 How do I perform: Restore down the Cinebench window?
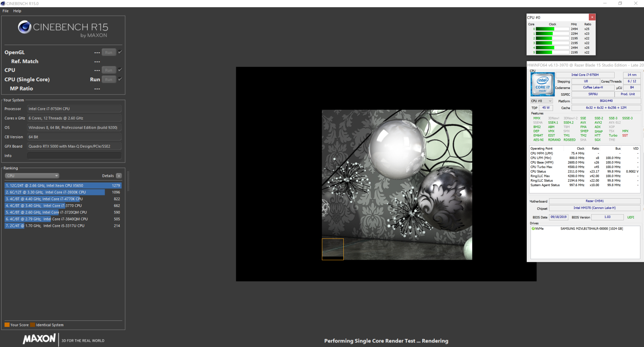point(620,3)
